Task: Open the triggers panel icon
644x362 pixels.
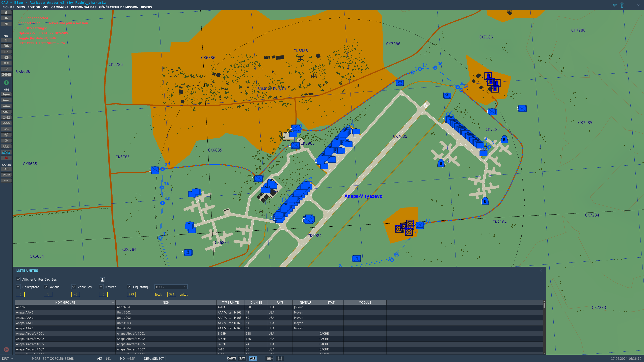Action: pos(6,51)
